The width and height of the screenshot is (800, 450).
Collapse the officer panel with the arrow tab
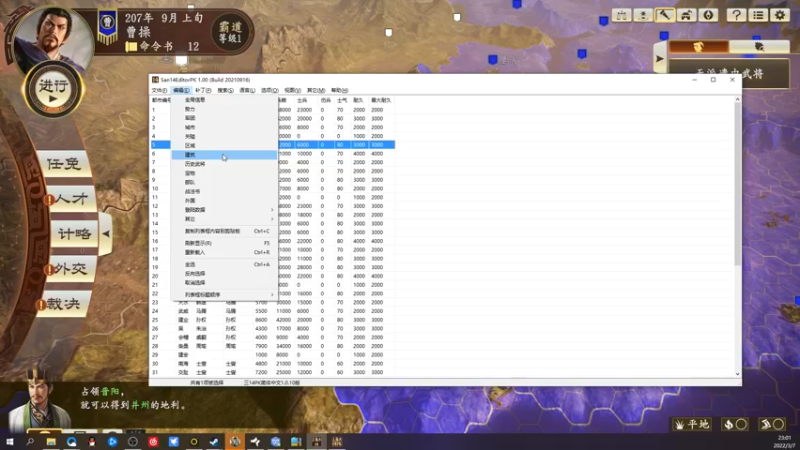(660, 59)
